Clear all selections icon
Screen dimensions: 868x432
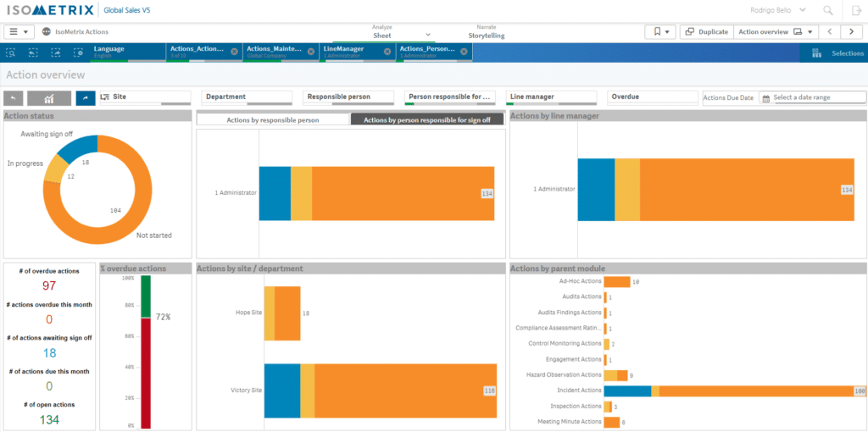78,53
